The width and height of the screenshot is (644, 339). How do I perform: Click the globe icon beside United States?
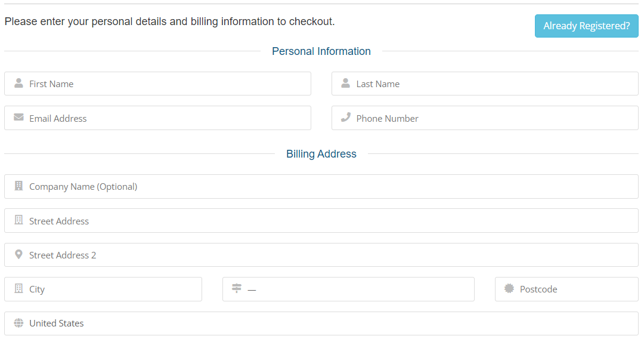click(18, 323)
